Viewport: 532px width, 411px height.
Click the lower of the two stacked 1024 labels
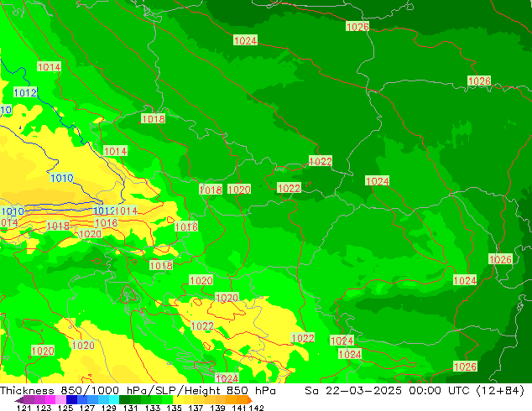pyautogui.click(x=350, y=354)
